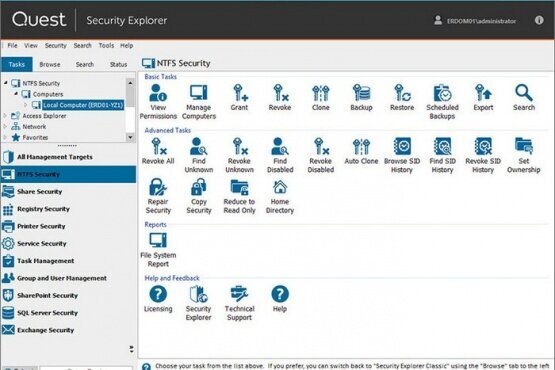Switch to the Status tab

(118, 64)
